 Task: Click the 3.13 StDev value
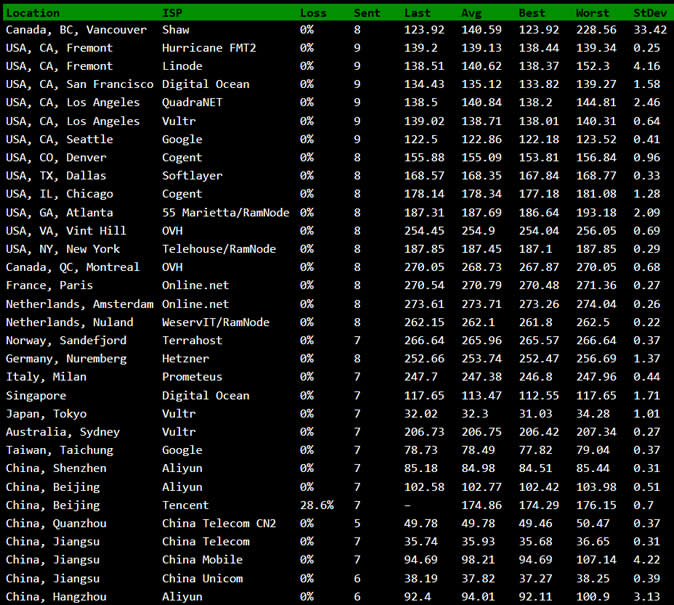tap(647, 596)
